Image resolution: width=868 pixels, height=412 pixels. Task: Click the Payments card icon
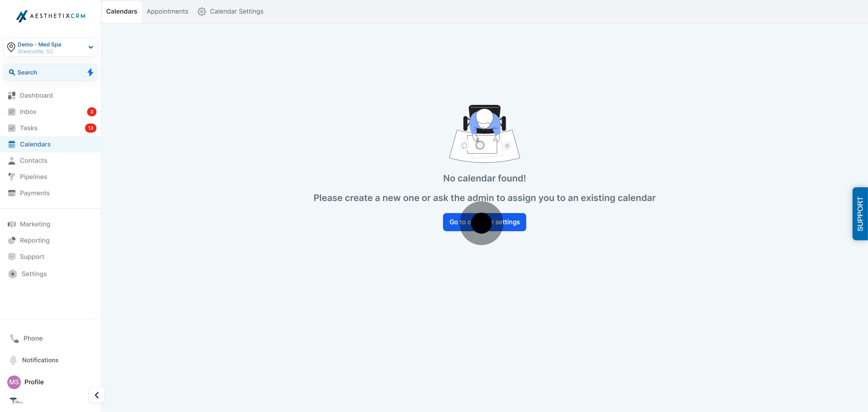click(11, 193)
